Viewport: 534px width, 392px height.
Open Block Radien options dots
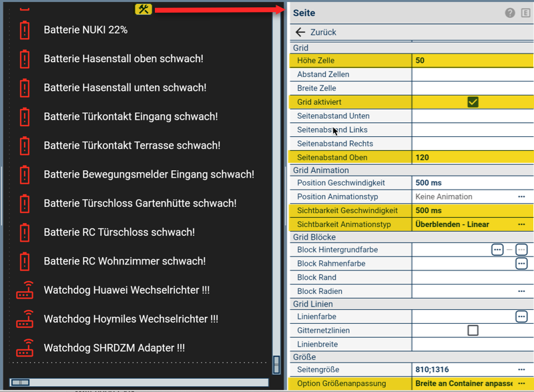(521, 291)
